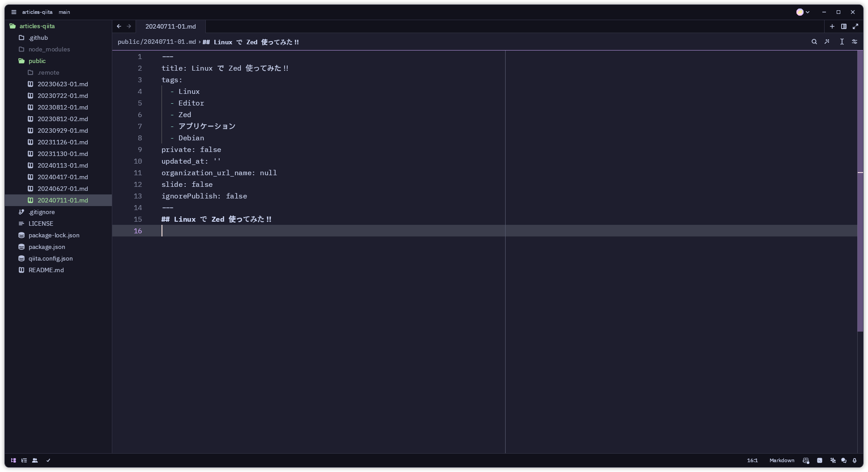Start buffer search with the magnifier icon

pyautogui.click(x=814, y=42)
